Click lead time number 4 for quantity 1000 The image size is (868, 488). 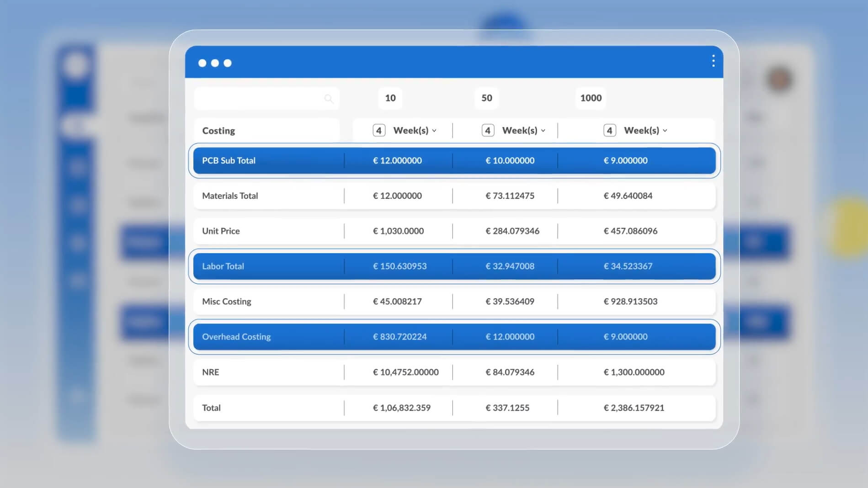(x=609, y=131)
